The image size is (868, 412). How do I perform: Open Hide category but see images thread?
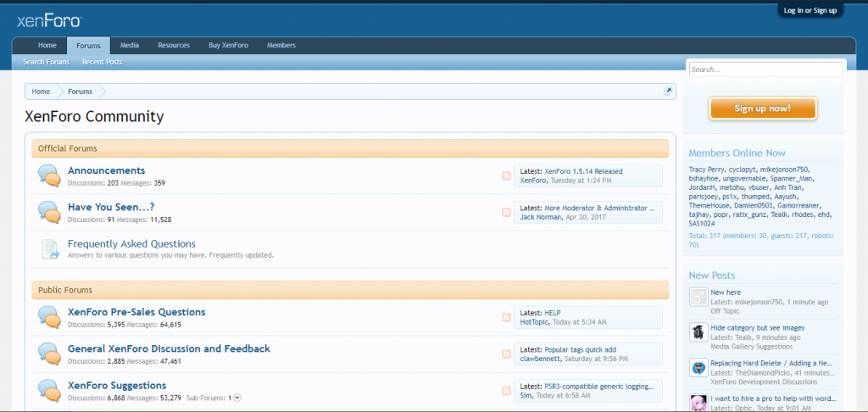[757, 328]
